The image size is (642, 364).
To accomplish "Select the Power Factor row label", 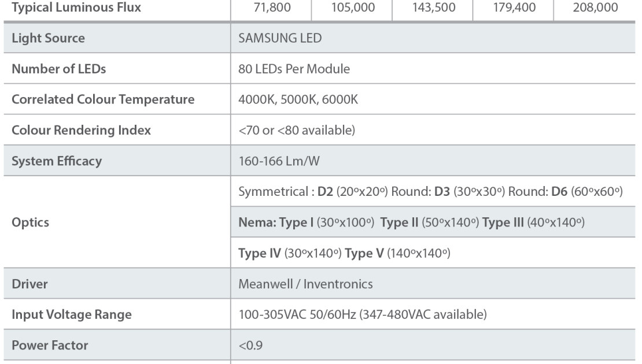I will click(50, 345).
